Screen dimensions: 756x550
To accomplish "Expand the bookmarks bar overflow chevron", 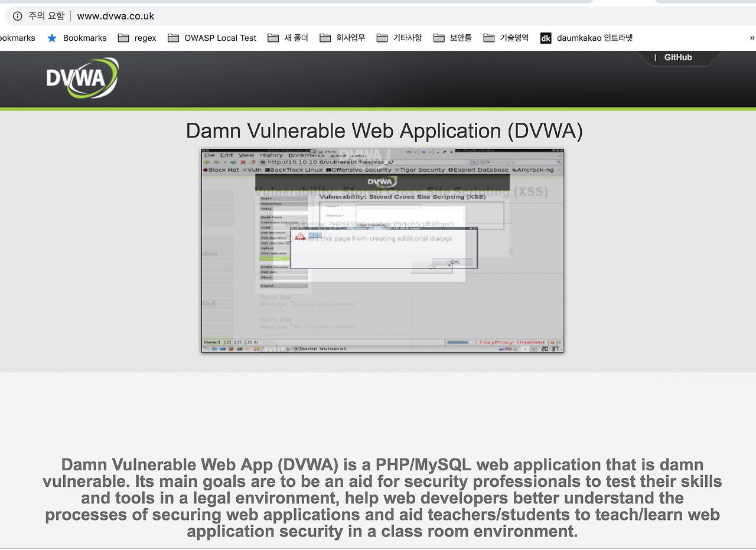I will [x=752, y=38].
